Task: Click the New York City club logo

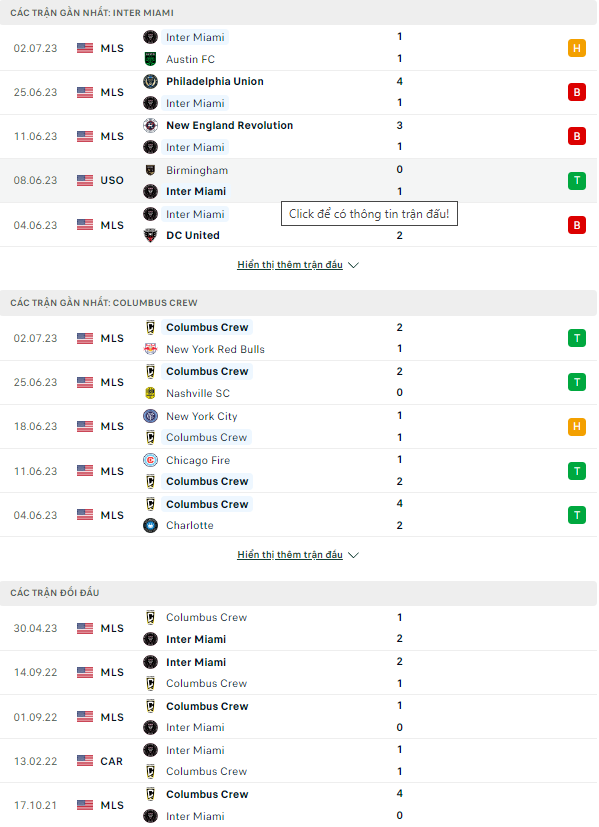Action: click(x=150, y=416)
